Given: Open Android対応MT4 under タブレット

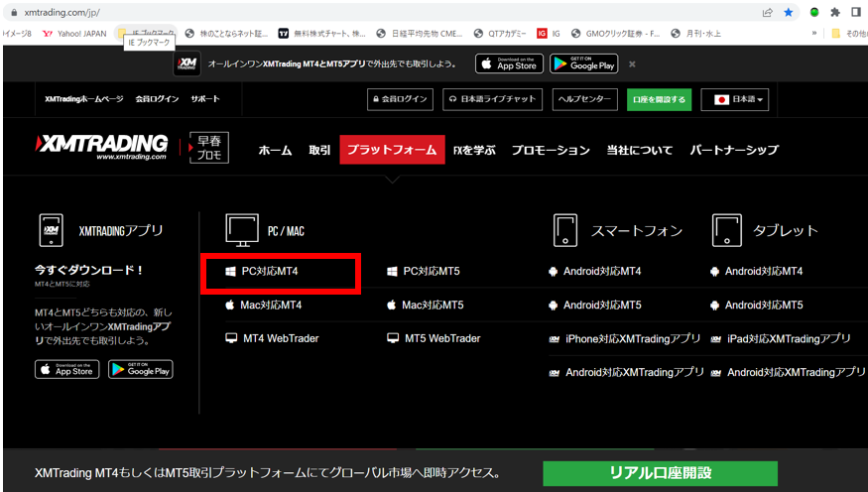Looking at the screenshot, I should (x=756, y=271).
